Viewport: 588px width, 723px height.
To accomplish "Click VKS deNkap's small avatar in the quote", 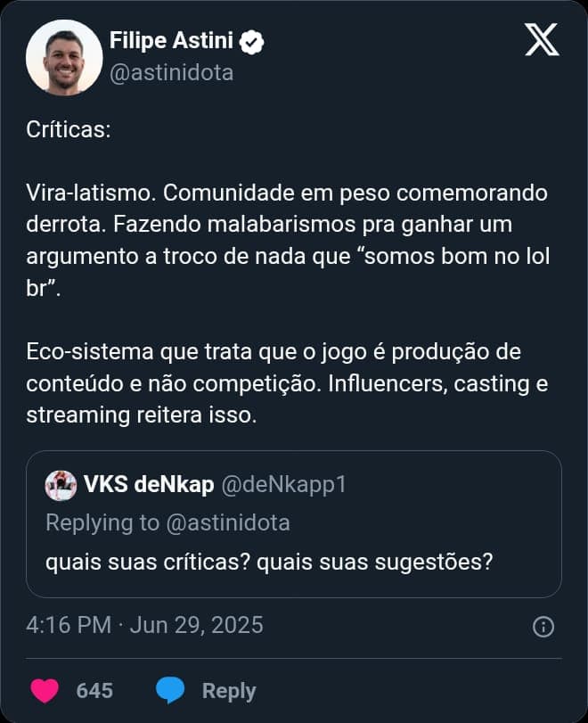I will coord(60,483).
